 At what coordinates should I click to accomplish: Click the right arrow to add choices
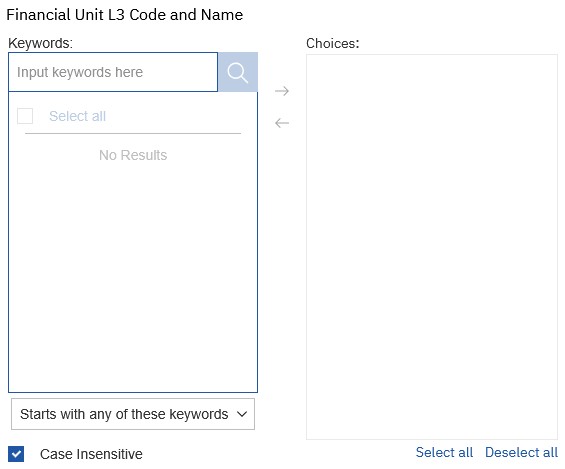pyautogui.click(x=282, y=91)
